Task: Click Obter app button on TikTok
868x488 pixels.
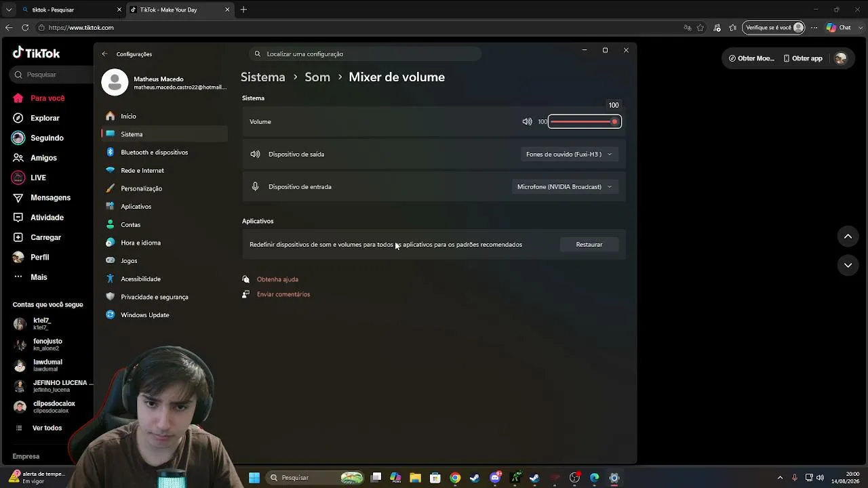Action: click(803, 58)
